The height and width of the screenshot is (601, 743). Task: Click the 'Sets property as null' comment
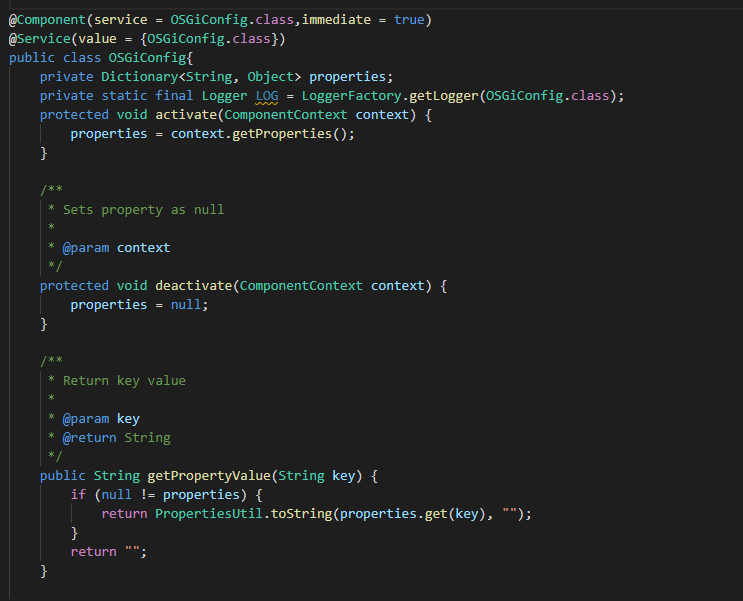pyautogui.click(x=143, y=210)
